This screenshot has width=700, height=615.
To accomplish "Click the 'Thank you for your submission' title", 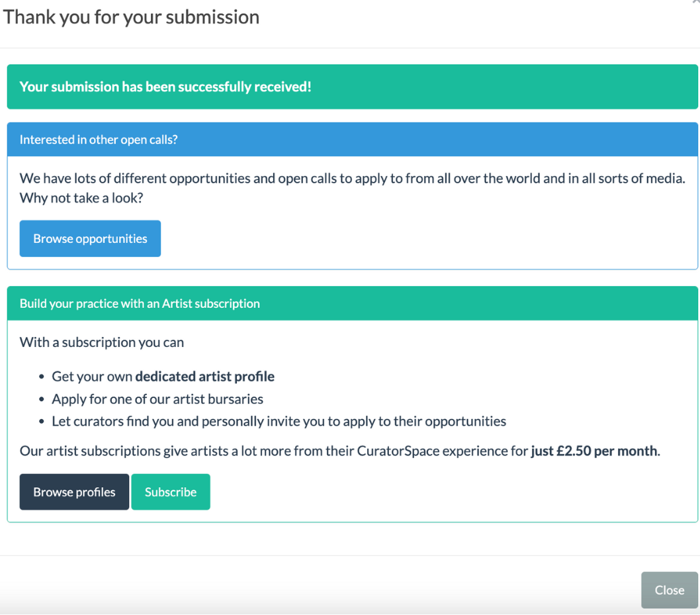I will 131,17.
